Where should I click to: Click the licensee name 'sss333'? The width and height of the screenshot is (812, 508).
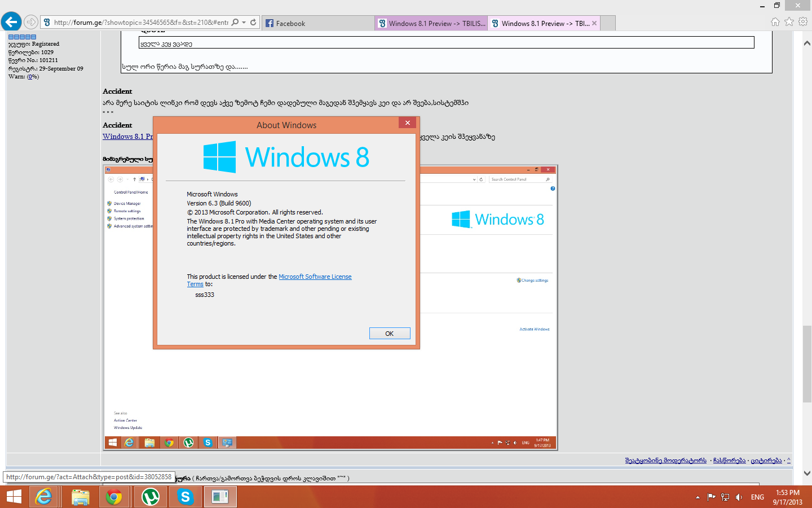(205, 295)
